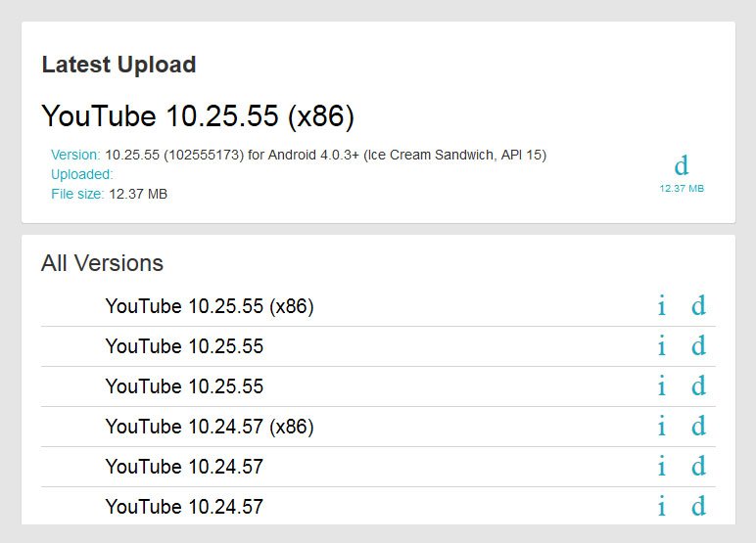Download second plain YouTube 10.25.55 entry
Image resolution: width=756 pixels, height=543 pixels.
(698, 386)
